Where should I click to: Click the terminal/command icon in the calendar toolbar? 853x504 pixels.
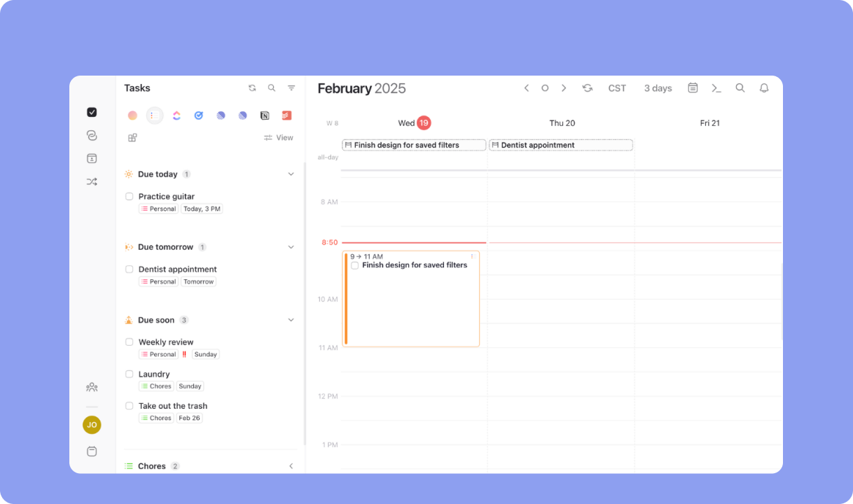coord(716,87)
